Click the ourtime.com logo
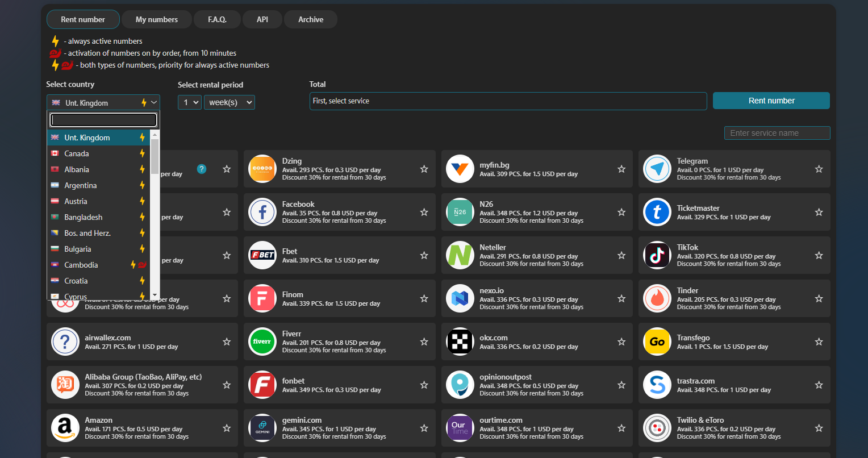Viewport: 868px width, 458px height. point(460,428)
